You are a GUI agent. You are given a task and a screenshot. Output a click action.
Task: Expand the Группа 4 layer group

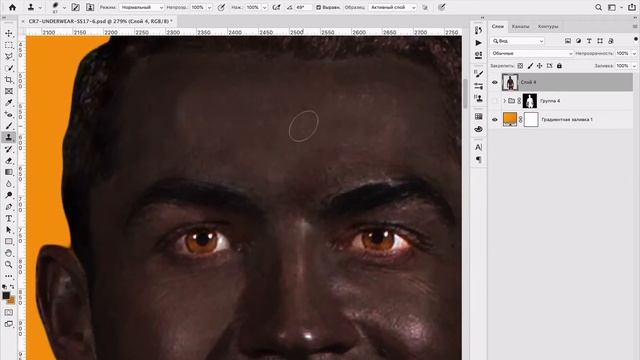pos(504,101)
